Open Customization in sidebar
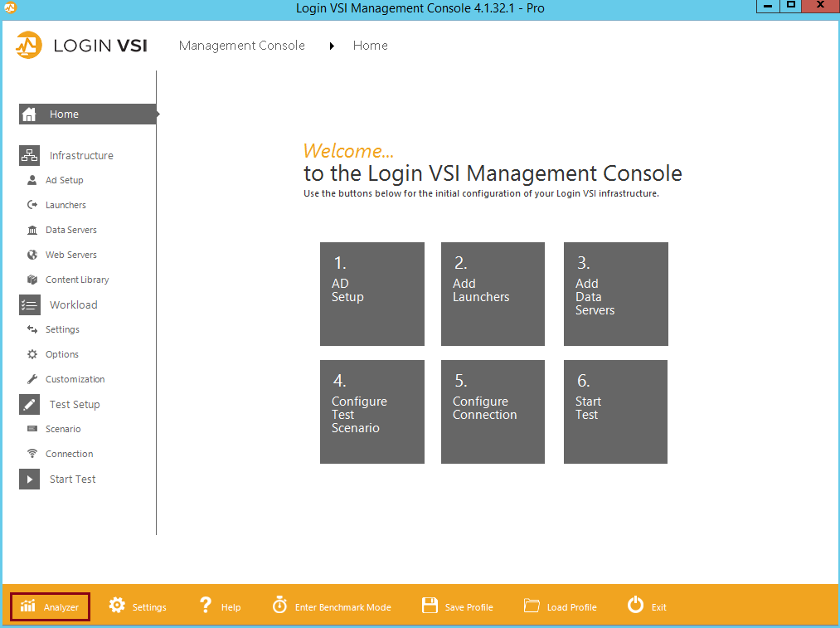 click(x=75, y=379)
